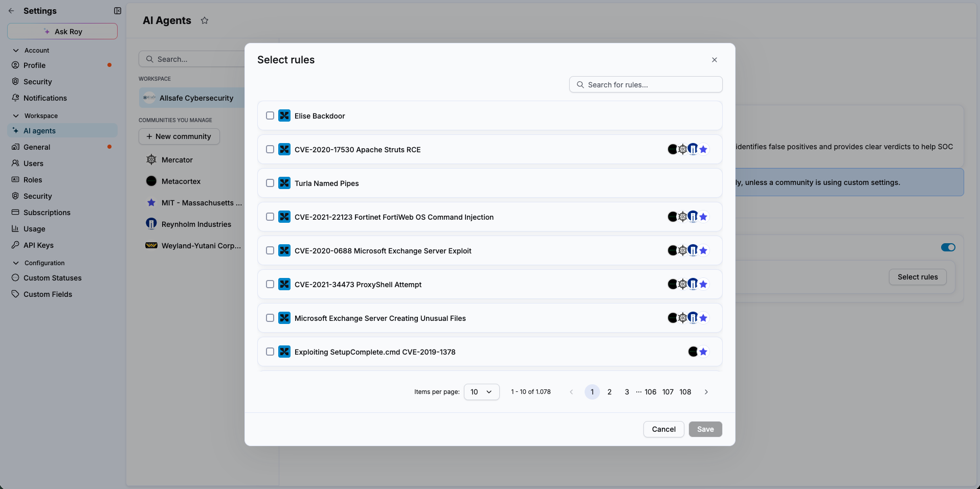Viewport: 980px width, 489px height.
Task: Click the API Keys key icon
Action: coord(15,245)
